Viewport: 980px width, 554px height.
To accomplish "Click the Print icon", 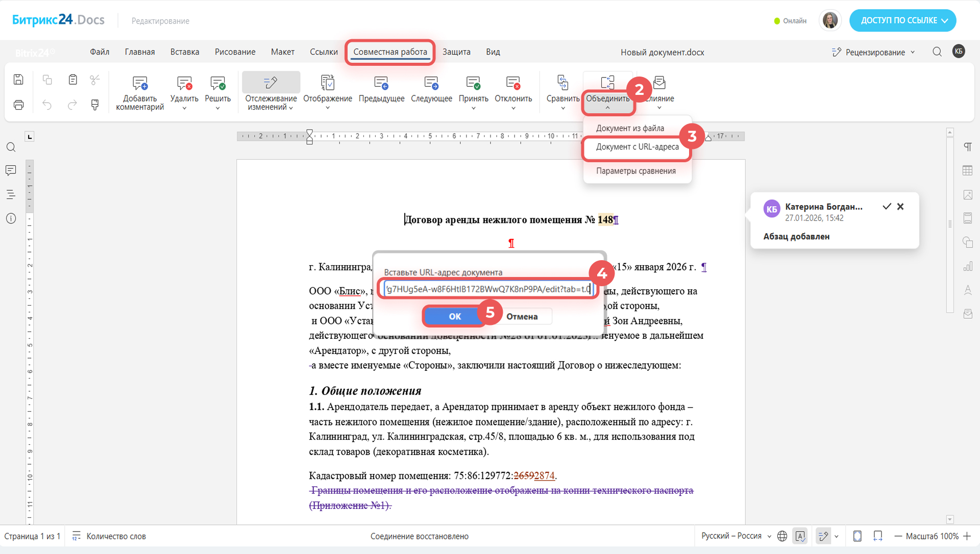I will [19, 105].
